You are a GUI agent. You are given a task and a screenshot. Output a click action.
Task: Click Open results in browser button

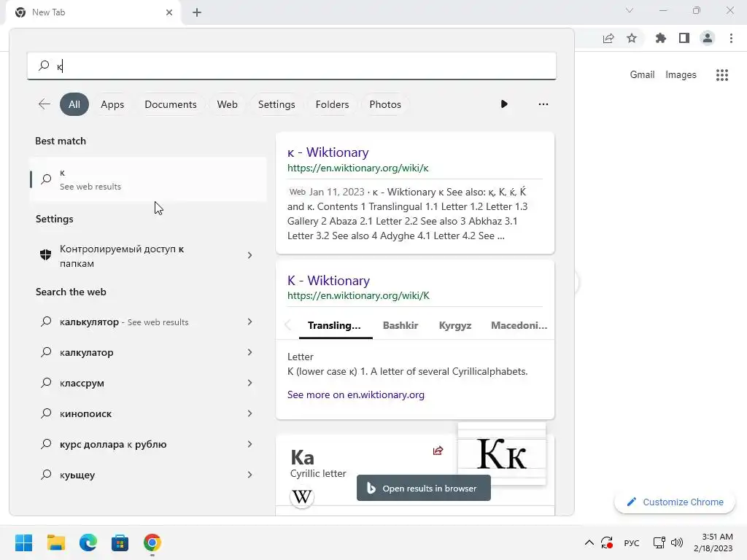[x=424, y=488]
